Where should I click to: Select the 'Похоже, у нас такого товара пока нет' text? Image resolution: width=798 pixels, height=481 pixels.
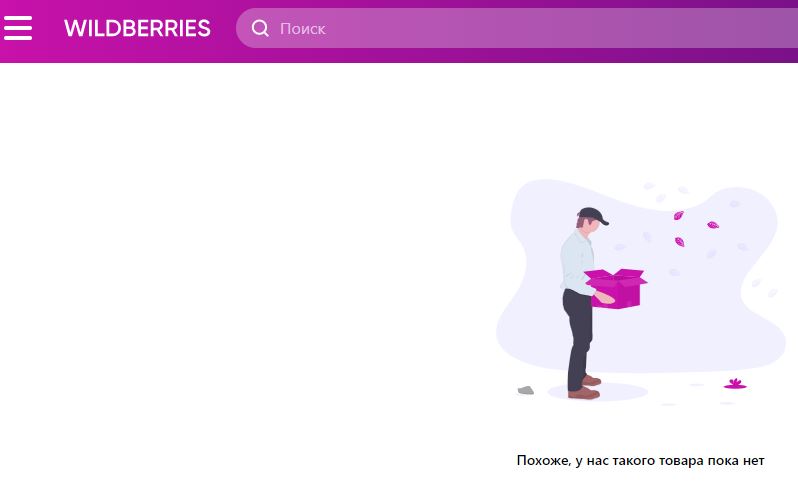(640, 461)
